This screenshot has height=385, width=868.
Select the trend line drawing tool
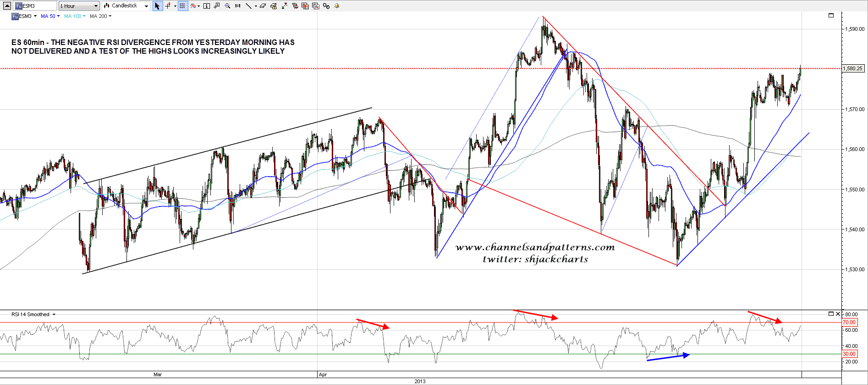point(248,6)
